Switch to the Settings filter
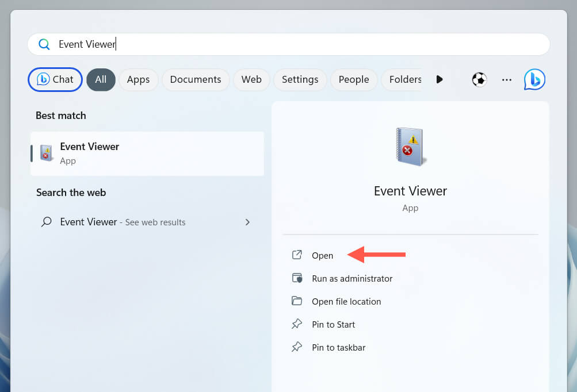Viewport: 577px width, 392px height. (x=300, y=79)
